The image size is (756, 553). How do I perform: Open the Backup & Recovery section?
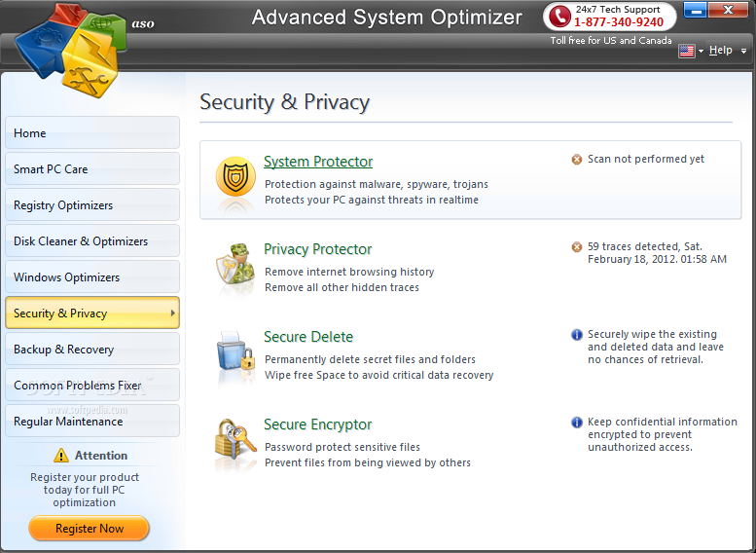pos(92,349)
